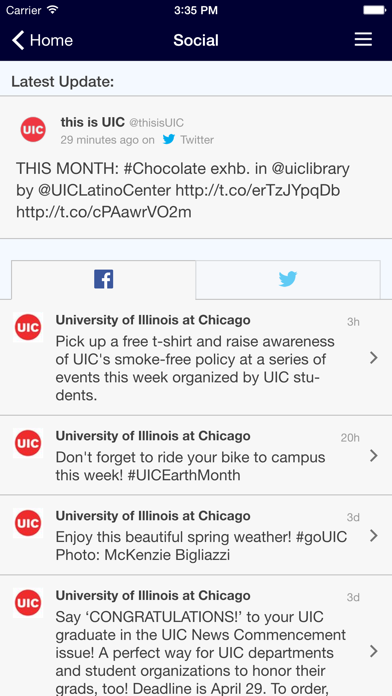Open the hamburger menu icon
The image size is (392, 696).
coord(363,40)
